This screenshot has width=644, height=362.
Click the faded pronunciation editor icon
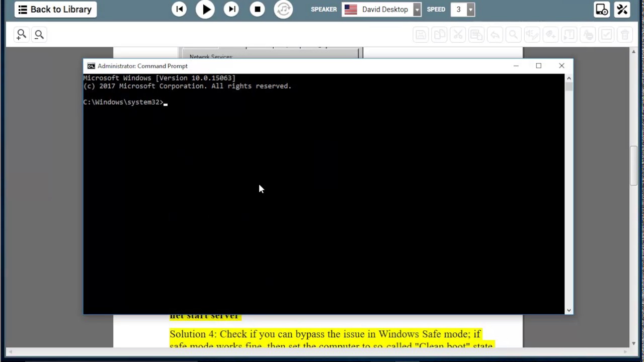(532, 35)
